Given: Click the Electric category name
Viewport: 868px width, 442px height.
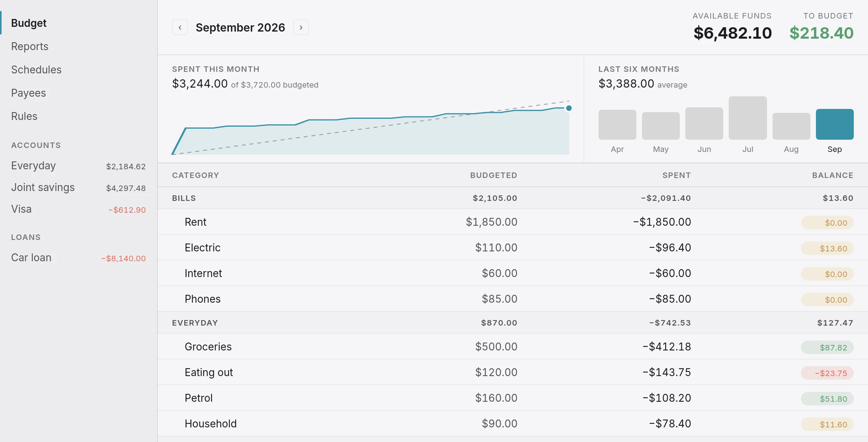Looking at the screenshot, I should click(x=202, y=247).
